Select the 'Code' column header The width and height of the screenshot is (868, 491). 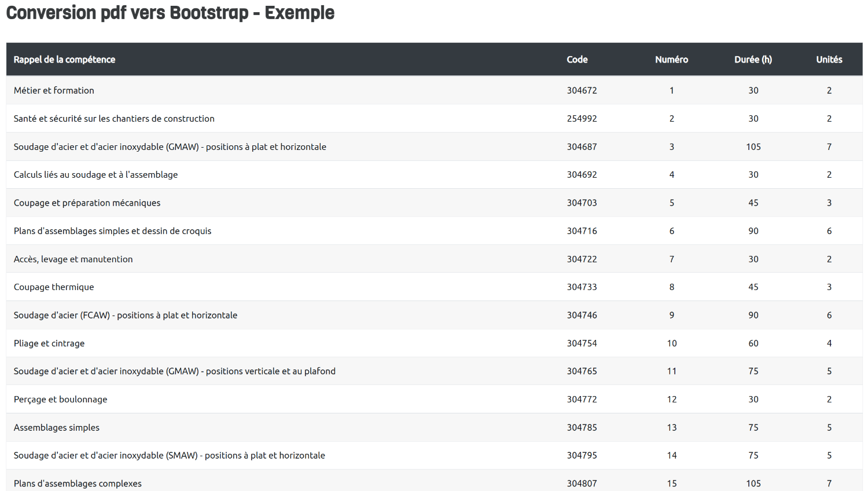point(577,60)
